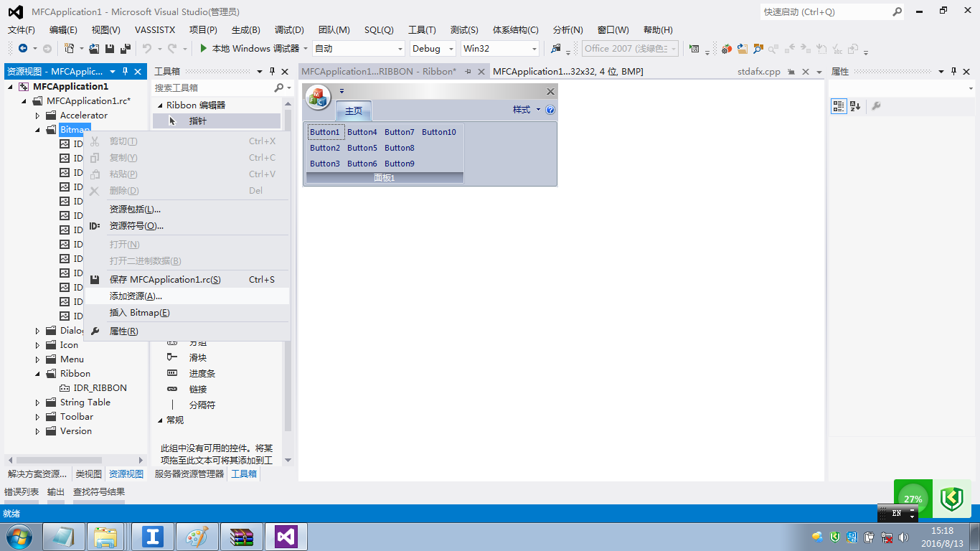Viewport: 980px width, 551px height.
Task: Pick the 滑块 slider control in toolbox
Action: click(217, 357)
